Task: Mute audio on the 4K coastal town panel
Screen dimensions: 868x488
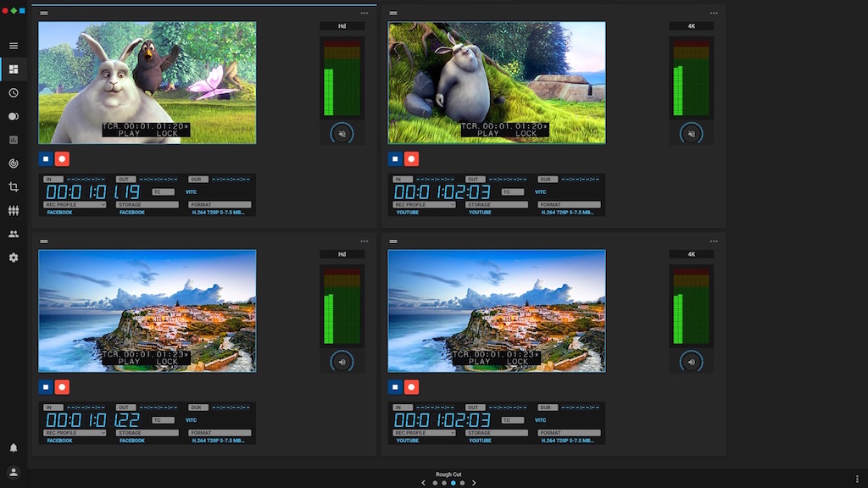Action: click(x=692, y=362)
